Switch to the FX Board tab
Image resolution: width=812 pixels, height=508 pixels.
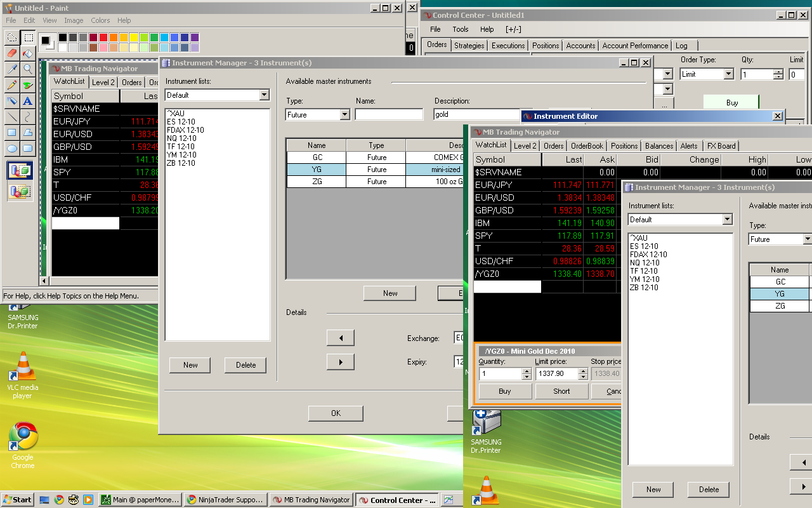[x=721, y=145]
